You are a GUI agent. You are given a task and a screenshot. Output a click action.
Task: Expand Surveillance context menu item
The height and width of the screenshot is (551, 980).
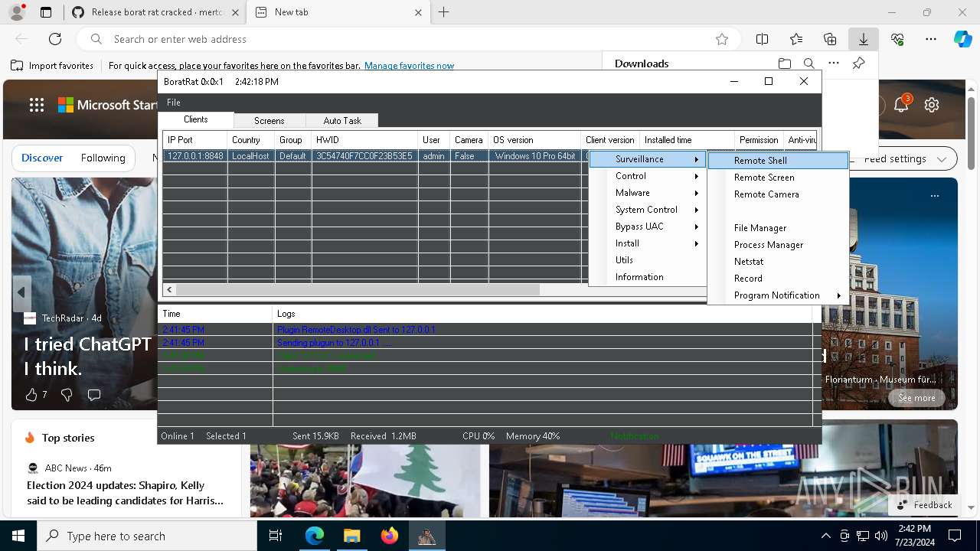(648, 159)
